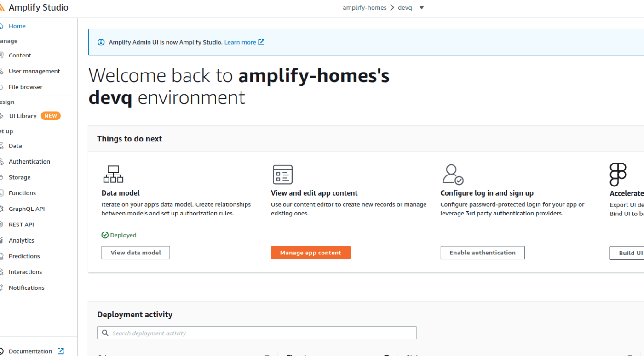The width and height of the screenshot is (644, 356).
Task: Focus the Search deployment activity field
Action: point(257,333)
